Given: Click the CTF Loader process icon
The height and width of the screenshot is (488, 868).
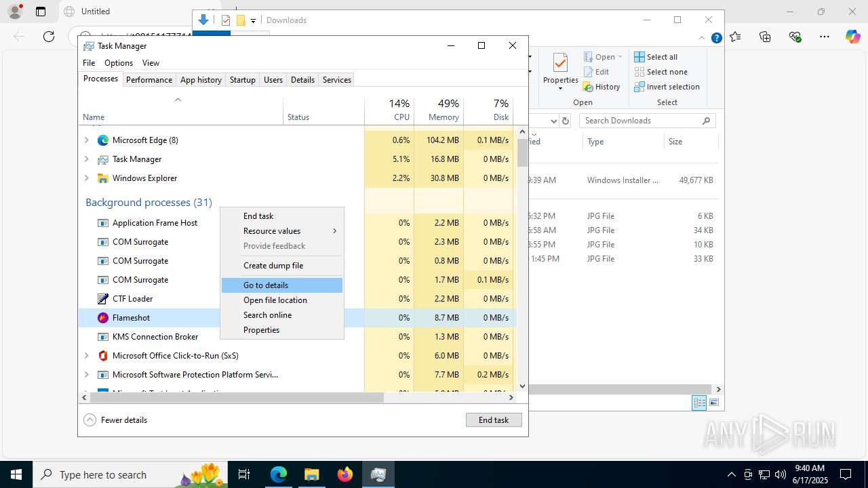Looking at the screenshot, I should [x=103, y=299].
